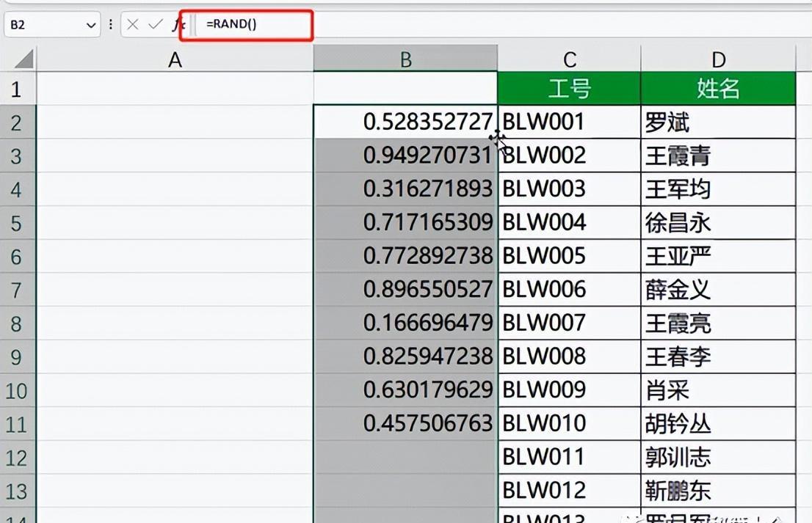Select row 11 header
Image resolution: width=812 pixels, height=523 pixels.
pos(17,424)
